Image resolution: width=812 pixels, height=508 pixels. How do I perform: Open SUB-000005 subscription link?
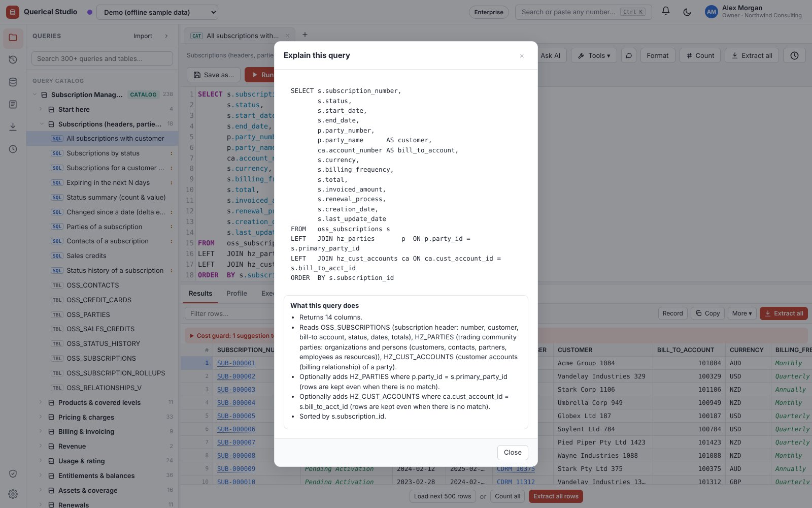(x=236, y=416)
